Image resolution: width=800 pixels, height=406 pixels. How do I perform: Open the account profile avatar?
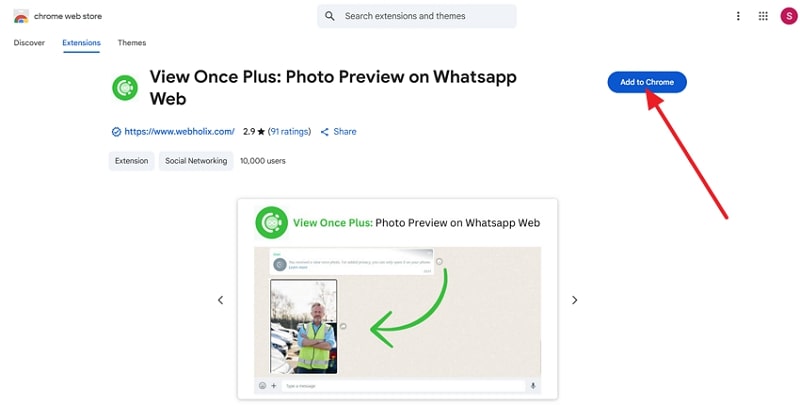789,16
